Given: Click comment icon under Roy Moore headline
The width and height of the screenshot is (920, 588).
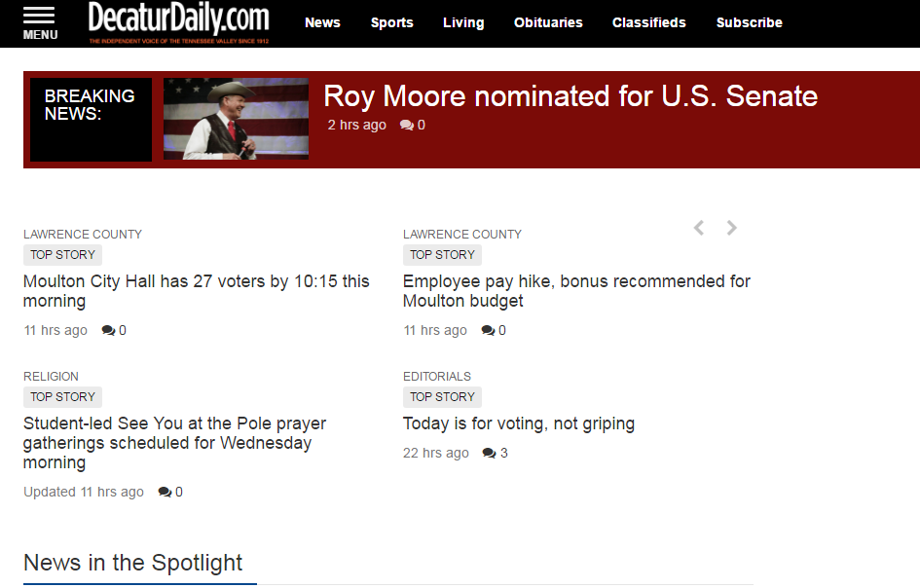Looking at the screenshot, I should [407, 126].
